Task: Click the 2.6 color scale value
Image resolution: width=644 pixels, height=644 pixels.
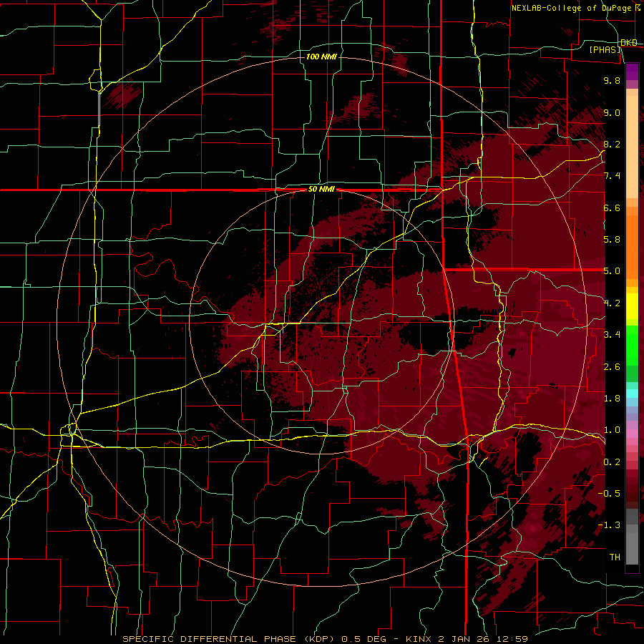Action: [x=612, y=367]
